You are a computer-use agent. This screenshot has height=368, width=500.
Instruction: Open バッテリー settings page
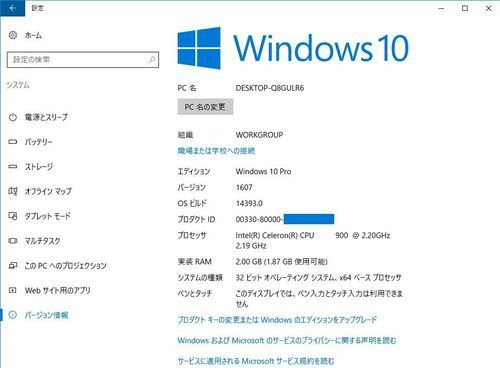pyautogui.click(x=38, y=142)
